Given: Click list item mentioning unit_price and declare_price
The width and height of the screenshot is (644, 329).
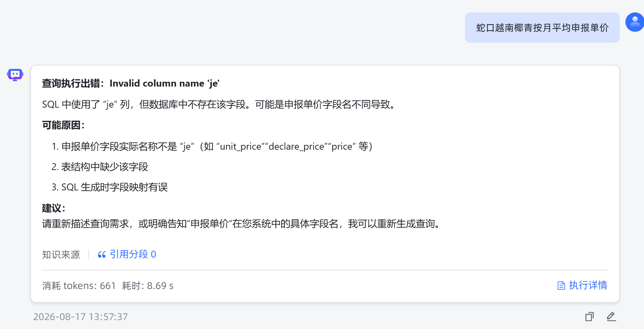Looking at the screenshot, I should (212, 146).
